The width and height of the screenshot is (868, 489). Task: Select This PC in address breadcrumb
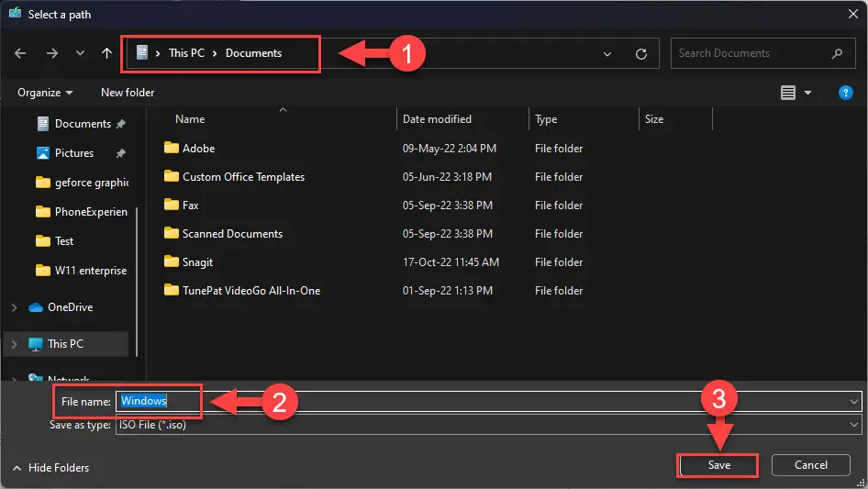click(186, 53)
